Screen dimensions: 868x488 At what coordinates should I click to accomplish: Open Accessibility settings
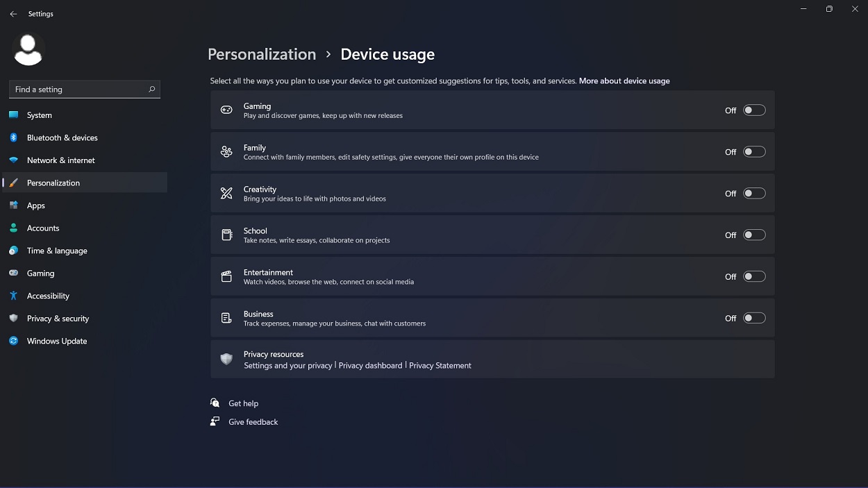[x=15, y=296]
